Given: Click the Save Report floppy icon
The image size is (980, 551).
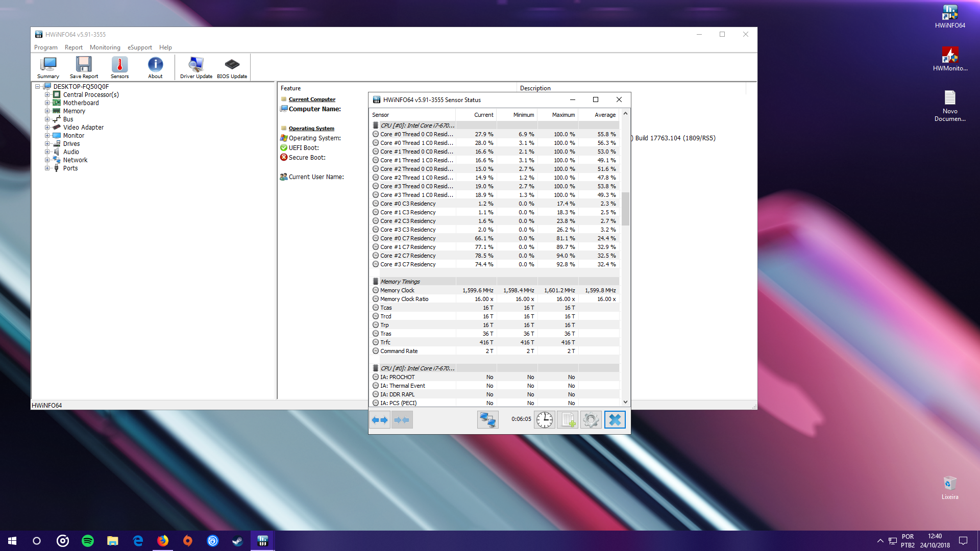Looking at the screenshot, I should coord(84,67).
